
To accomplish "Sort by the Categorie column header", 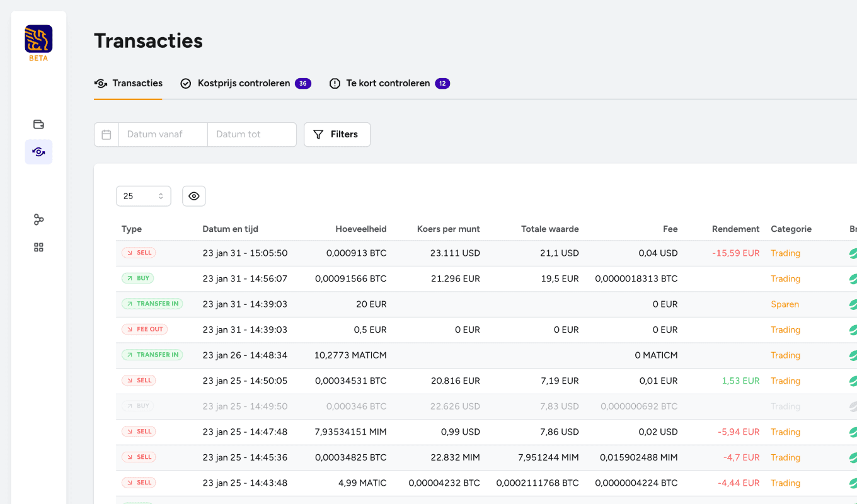I will click(x=791, y=229).
